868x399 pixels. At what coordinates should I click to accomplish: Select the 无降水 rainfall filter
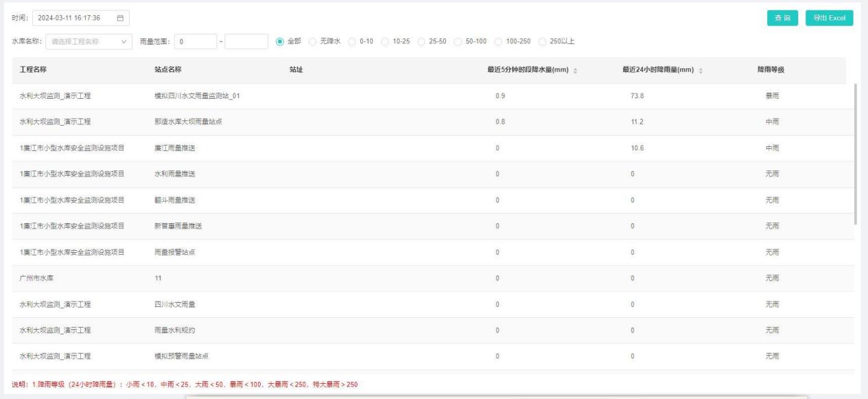312,41
